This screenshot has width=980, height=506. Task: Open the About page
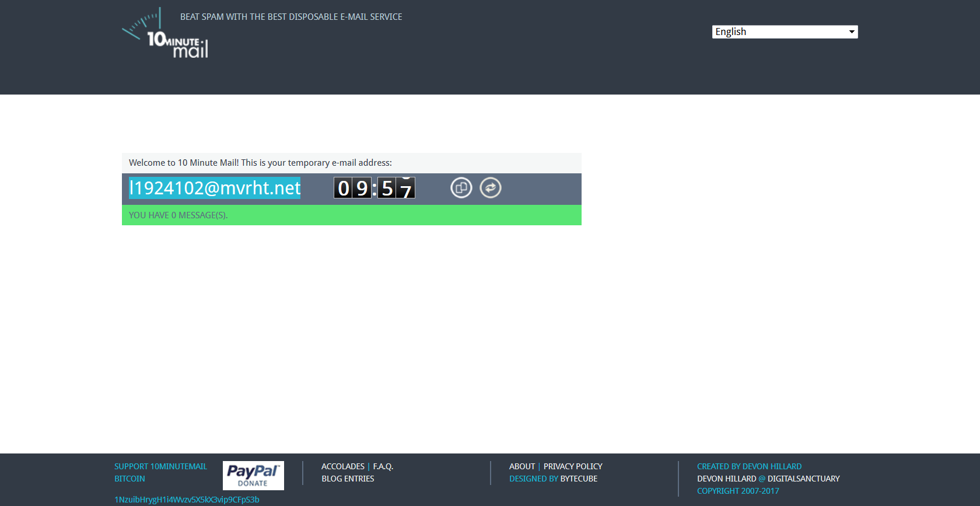(x=521, y=466)
